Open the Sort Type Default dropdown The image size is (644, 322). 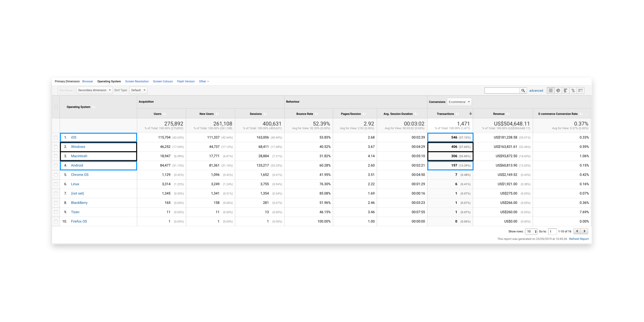[x=138, y=90]
